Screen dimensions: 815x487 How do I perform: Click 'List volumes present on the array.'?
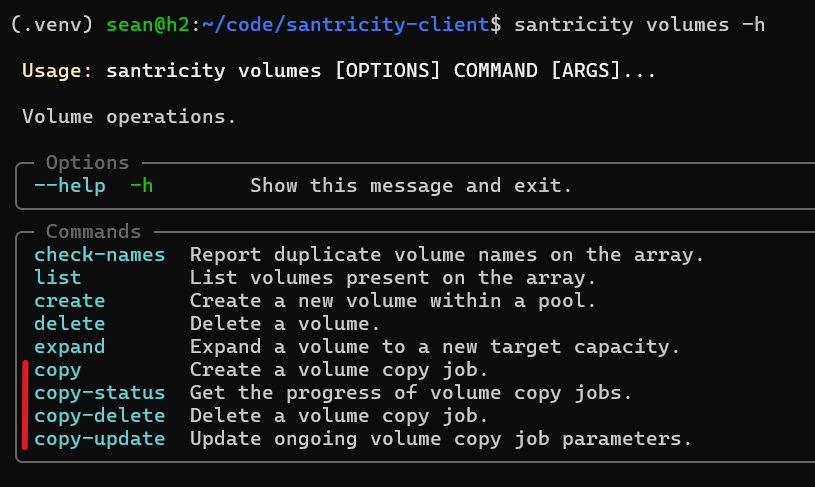(x=392, y=278)
